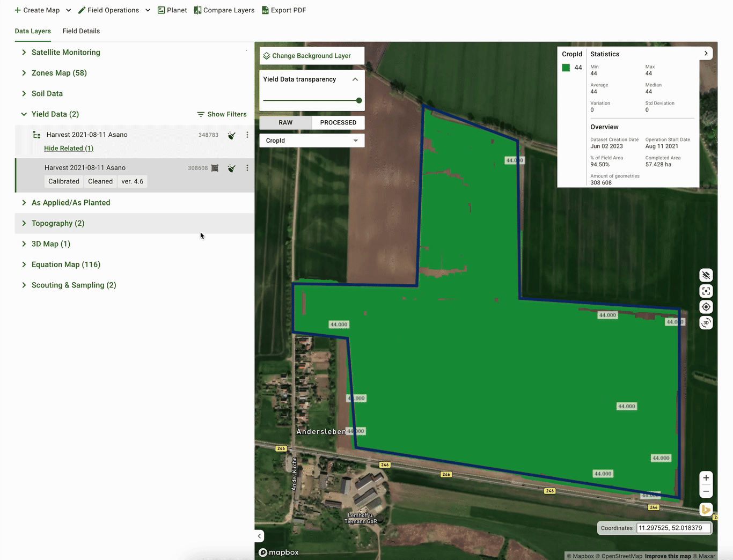Click the Bing background layer icon
Image resolution: width=733 pixels, height=560 pixels.
[706, 510]
